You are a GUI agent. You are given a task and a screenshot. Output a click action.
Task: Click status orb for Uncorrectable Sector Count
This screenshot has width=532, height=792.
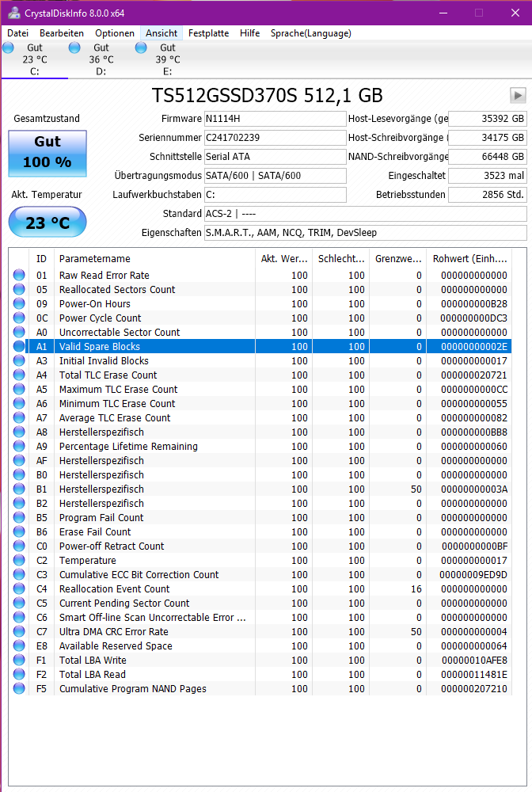pyautogui.click(x=19, y=332)
